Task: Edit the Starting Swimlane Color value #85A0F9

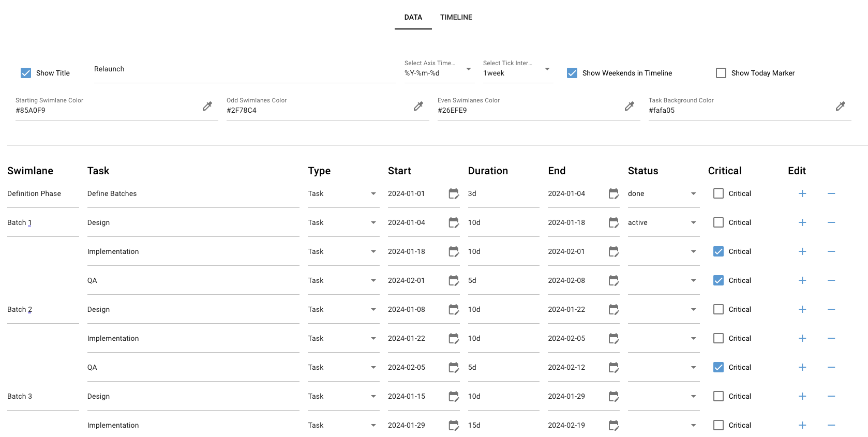Action: 107,110
